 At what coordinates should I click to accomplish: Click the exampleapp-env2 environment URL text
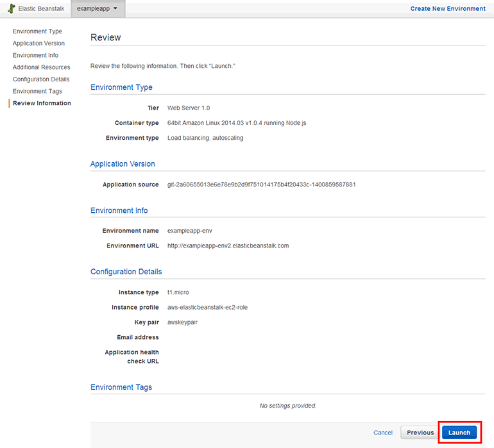(228, 245)
